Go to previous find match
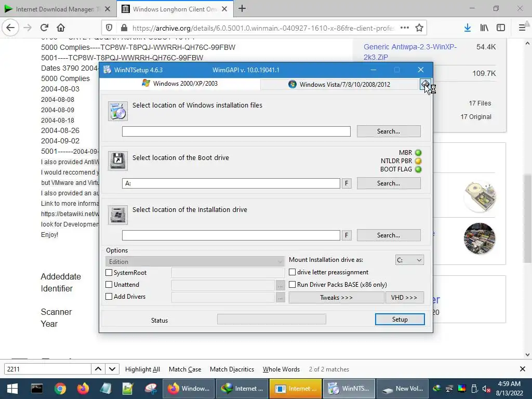 pos(98,369)
